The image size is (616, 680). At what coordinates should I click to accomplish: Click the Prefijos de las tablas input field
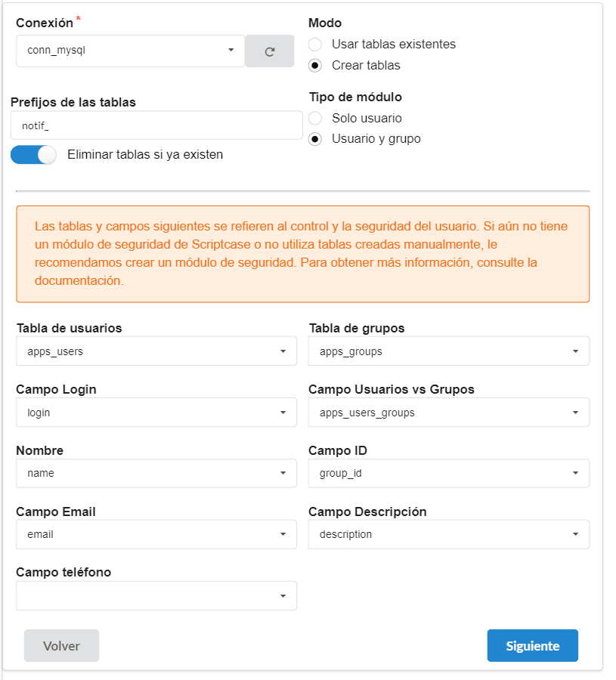(156, 125)
